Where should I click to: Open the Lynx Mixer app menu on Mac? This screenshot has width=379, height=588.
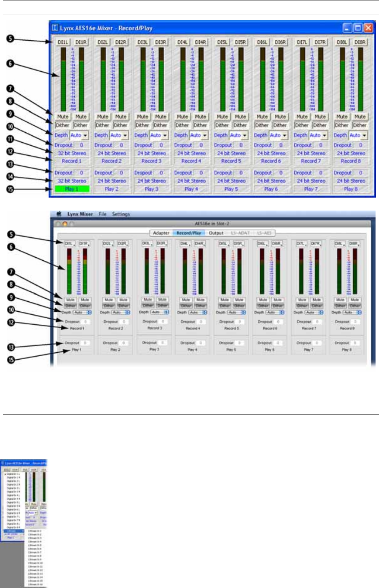80,214
